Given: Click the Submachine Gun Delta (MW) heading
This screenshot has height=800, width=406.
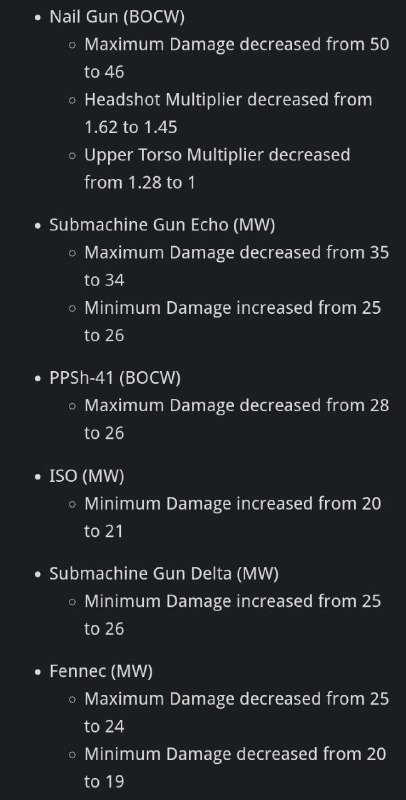Looking at the screenshot, I should (x=164, y=574).
